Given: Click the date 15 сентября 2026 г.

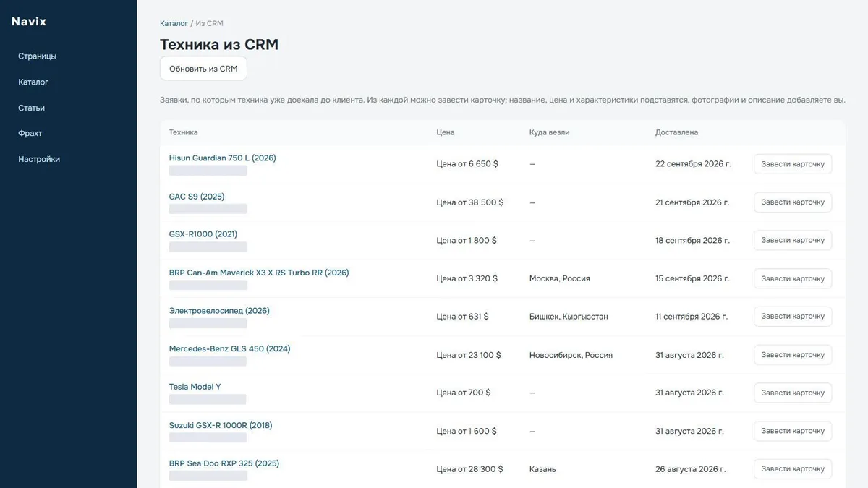Looking at the screenshot, I should tap(692, 278).
